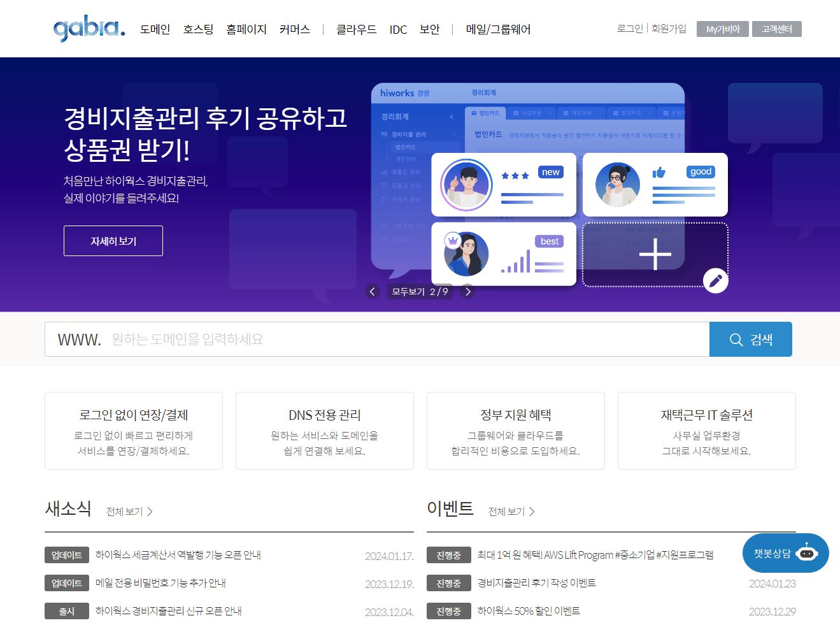Click the thumbs-up icon on good card

658,172
